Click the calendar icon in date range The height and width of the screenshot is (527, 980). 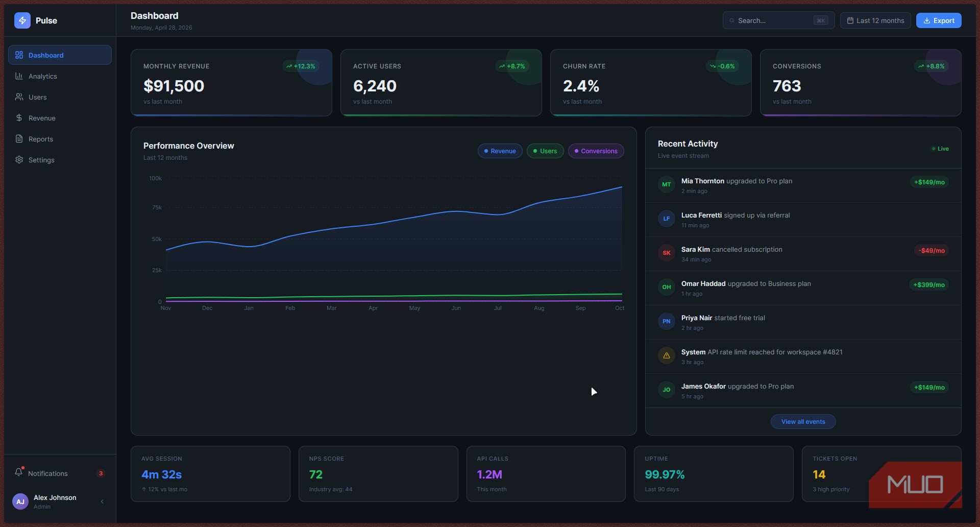[x=850, y=21]
